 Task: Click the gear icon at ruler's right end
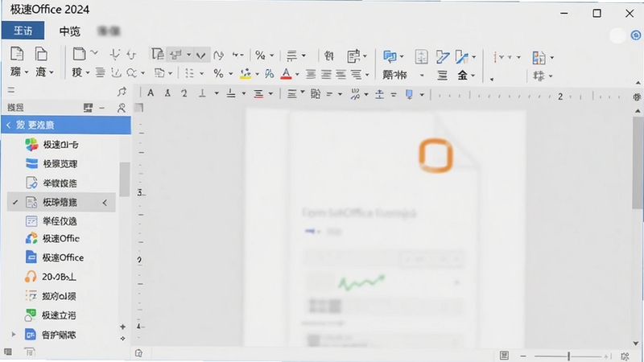click(637, 97)
